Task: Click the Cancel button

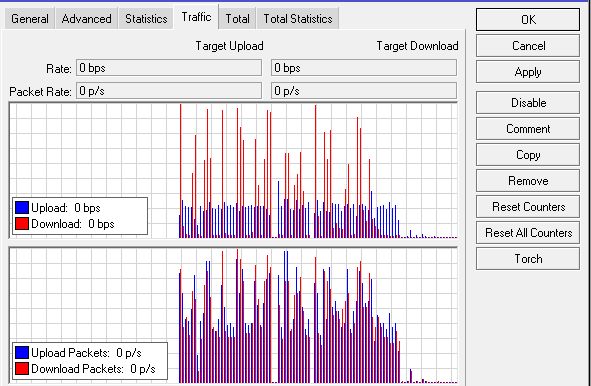Action: tap(528, 46)
